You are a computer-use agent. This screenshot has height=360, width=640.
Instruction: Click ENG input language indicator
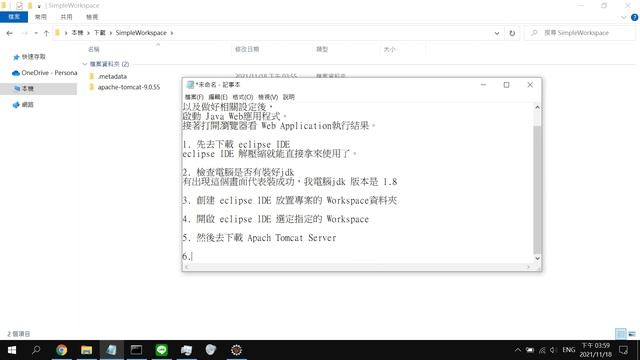click(569, 350)
